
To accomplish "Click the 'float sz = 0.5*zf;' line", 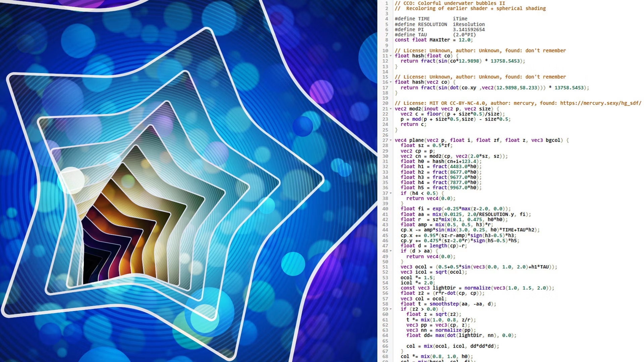I will [x=427, y=145].
